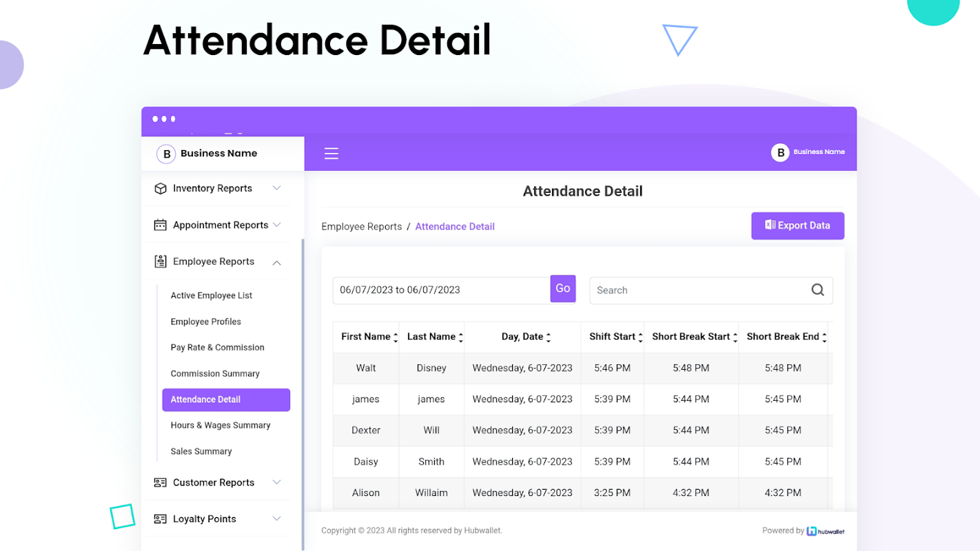Click the Customer Reports menu label
The height and width of the screenshot is (551, 980).
[214, 483]
